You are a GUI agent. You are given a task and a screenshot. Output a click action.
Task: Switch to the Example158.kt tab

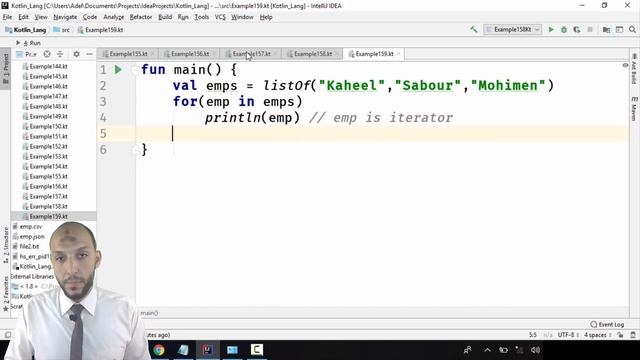tap(313, 54)
